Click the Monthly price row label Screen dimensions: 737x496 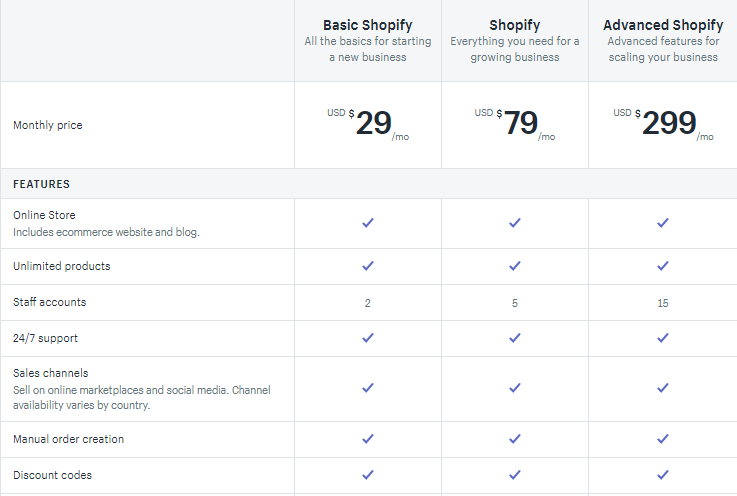coord(48,126)
